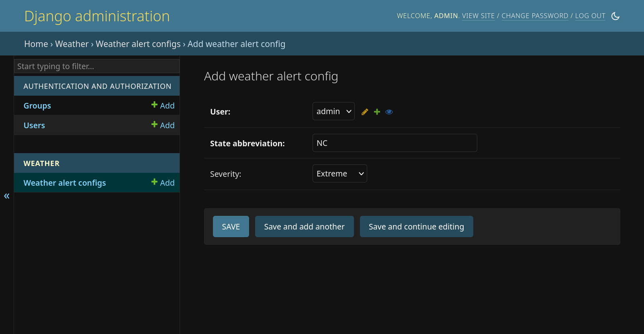644x334 pixels.
Task: Click the sidebar filter search box
Action: pyautogui.click(x=97, y=66)
